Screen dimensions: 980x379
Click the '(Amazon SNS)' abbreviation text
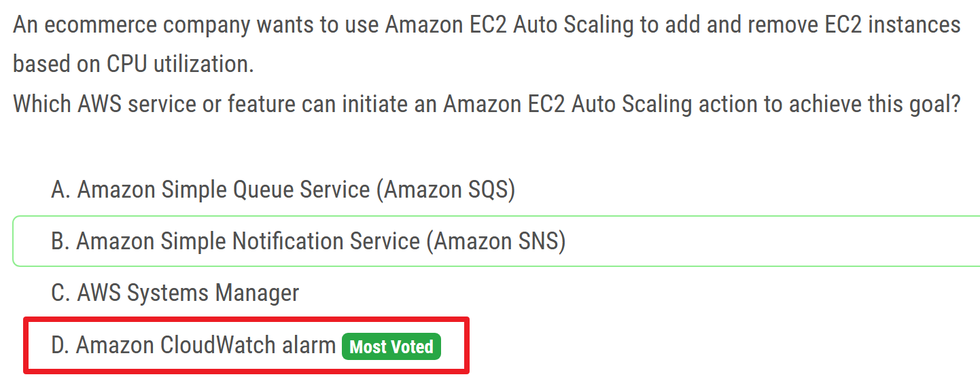click(496, 241)
